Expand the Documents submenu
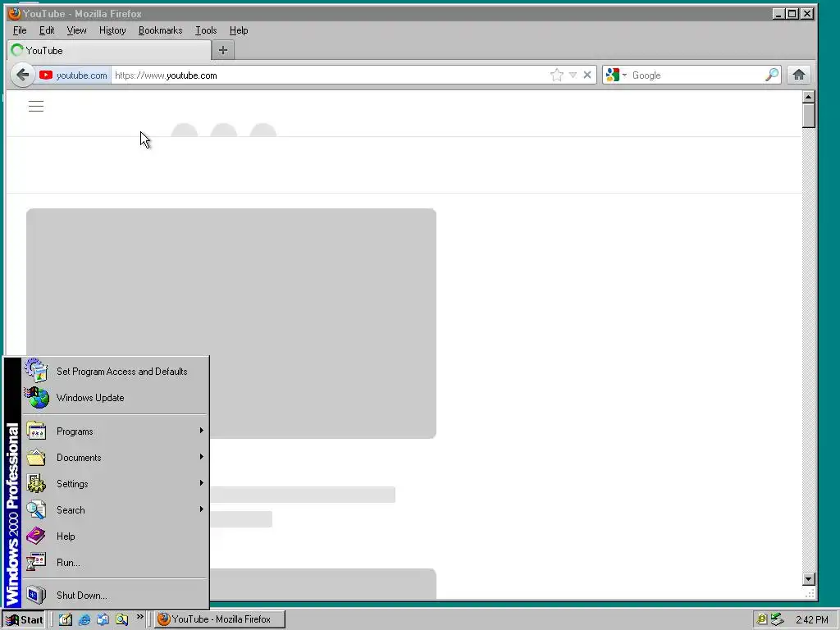840x630 pixels. coord(115,458)
